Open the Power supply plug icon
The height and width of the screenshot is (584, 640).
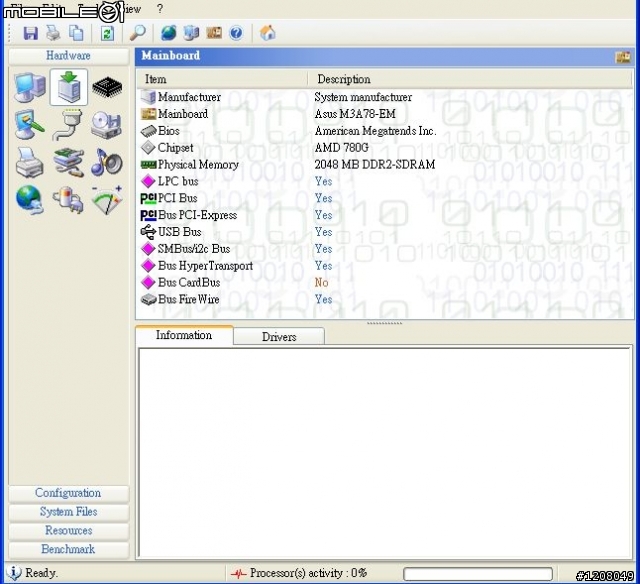[x=69, y=200]
